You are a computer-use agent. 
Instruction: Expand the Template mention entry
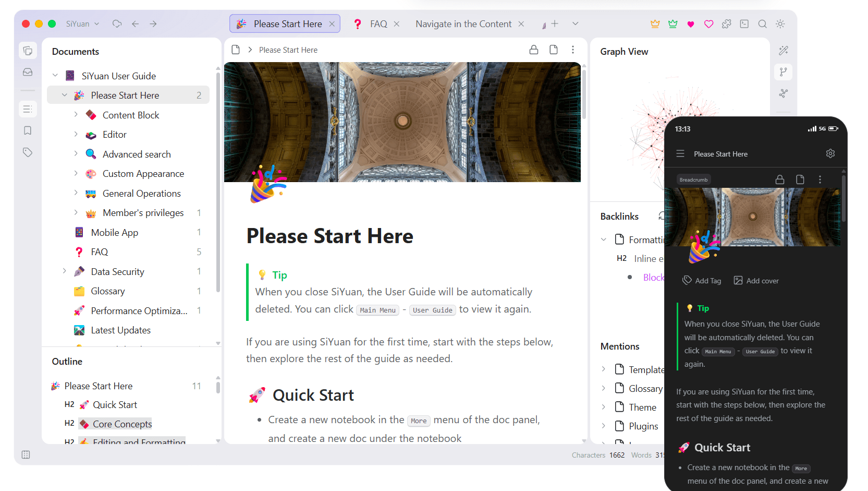tap(604, 369)
